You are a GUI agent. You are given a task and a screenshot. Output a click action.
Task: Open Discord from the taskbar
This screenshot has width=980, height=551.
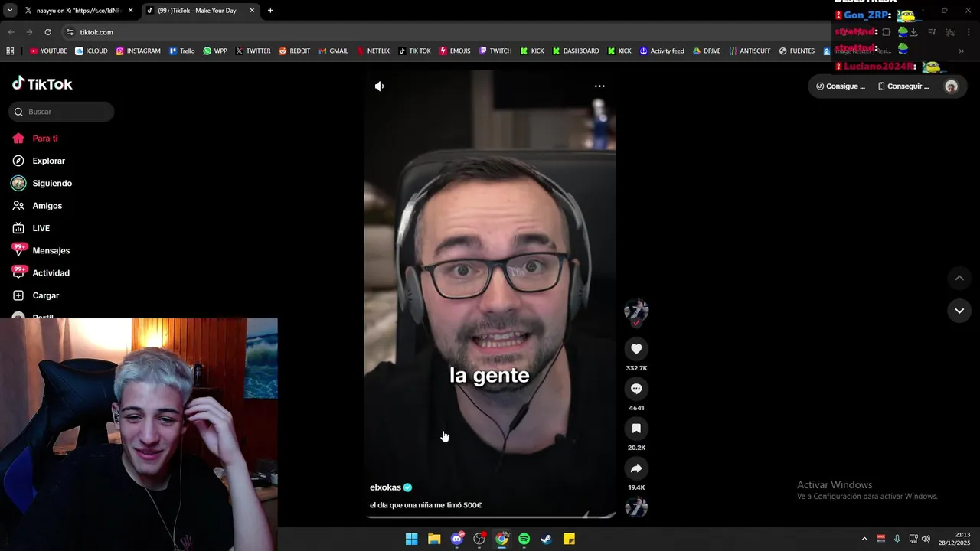[x=457, y=539]
